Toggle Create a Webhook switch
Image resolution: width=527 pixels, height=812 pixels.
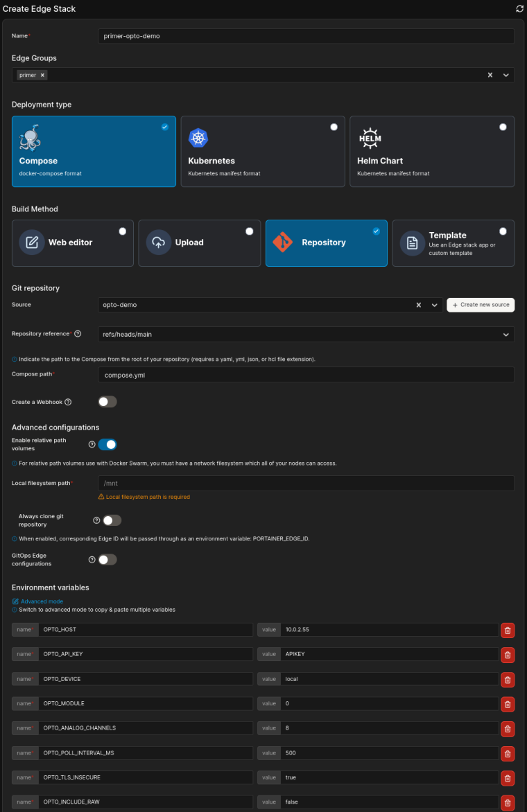[x=107, y=402]
